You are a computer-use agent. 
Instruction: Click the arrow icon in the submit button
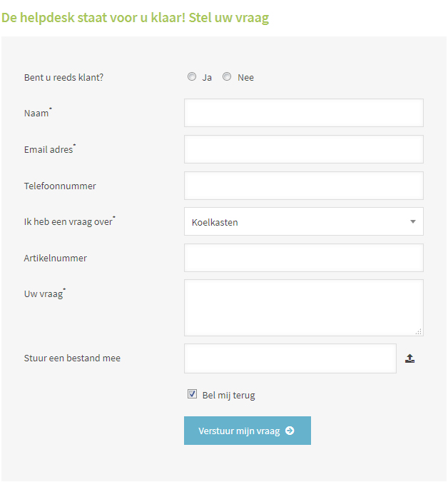click(x=290, y=431)
